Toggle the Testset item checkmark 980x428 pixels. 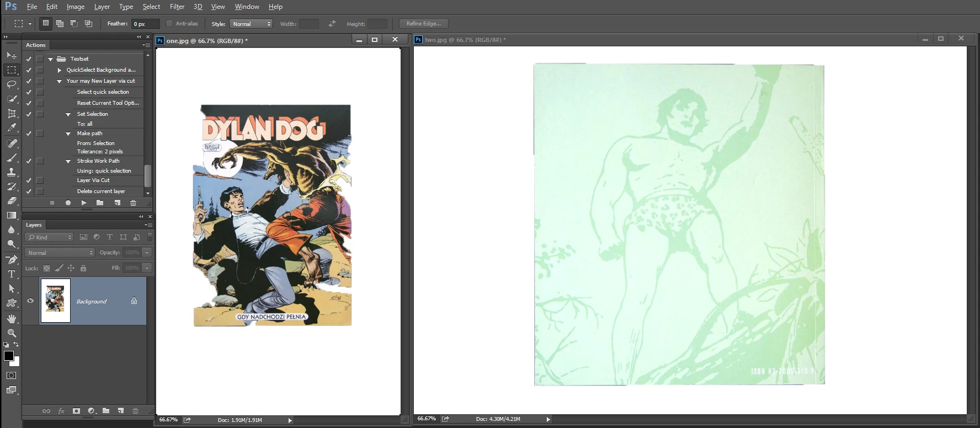pyautogui.click(x=29, y=58)
